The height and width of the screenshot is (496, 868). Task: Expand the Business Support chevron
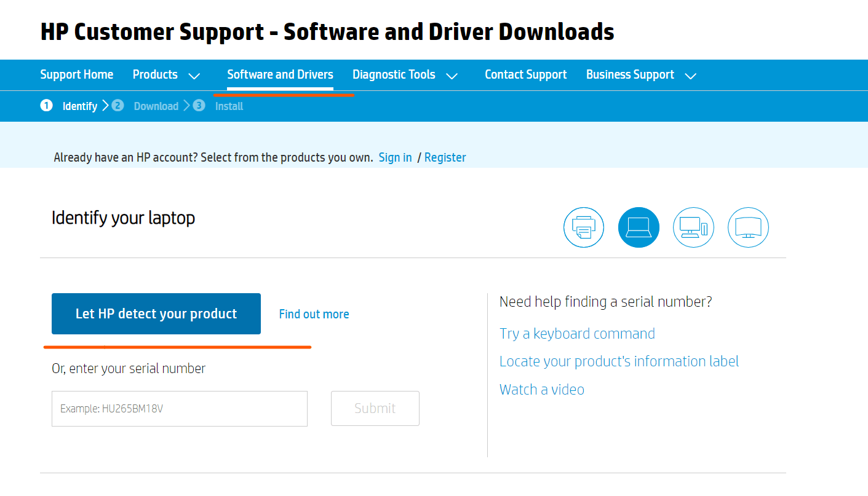[690, 76]
